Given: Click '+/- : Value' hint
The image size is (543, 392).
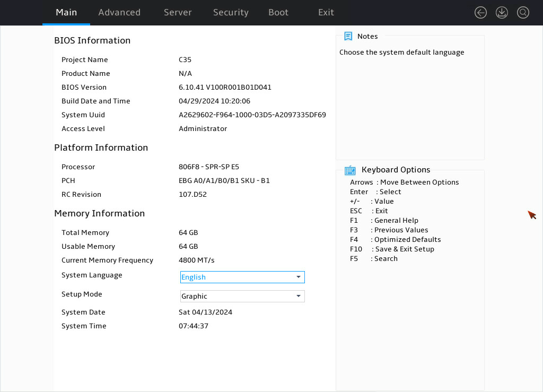Looking at the screenshot, I should (372, 201).
